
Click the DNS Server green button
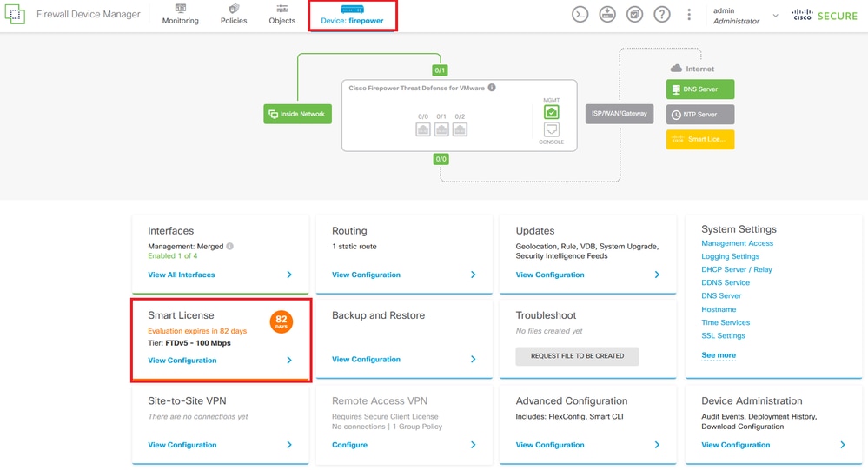[700, 89]
